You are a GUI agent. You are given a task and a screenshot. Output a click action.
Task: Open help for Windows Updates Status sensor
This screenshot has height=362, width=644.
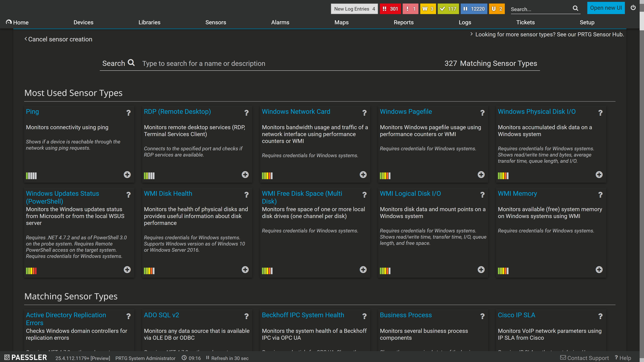(128, 195)
